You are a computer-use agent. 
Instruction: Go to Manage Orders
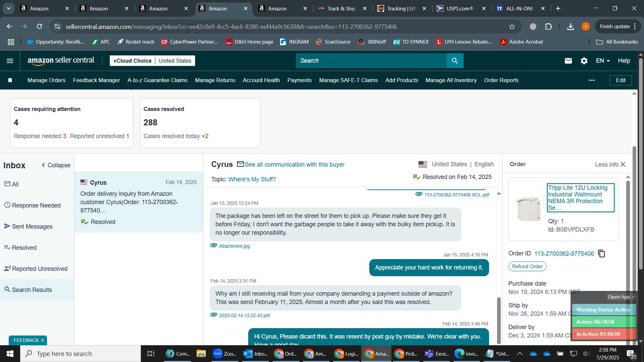click(46, 80)
